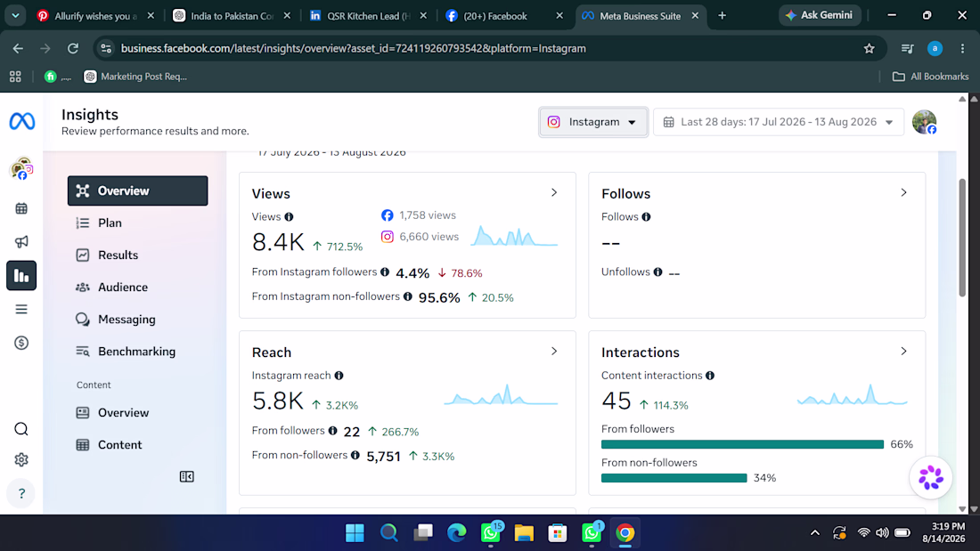
Task: Open the Last 28 days date range picker
Action: pyautogui.click(x=778, y=122)
